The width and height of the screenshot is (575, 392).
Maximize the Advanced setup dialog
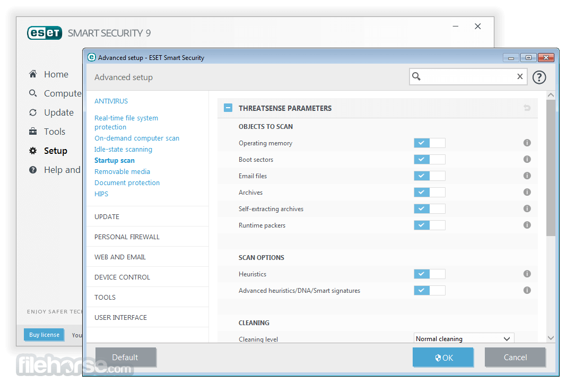click(x=528, y=58)
